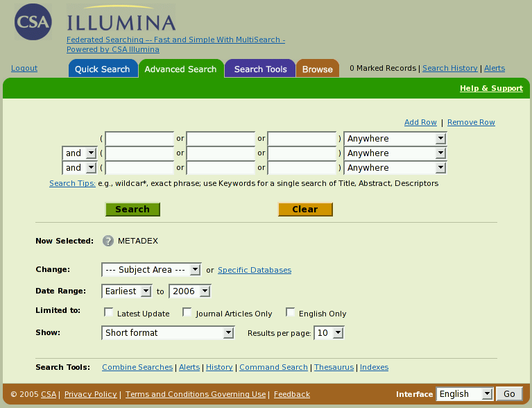Screen dimensions: 532x408
Task: Open the Search Tips link
Action: point(72,183)
